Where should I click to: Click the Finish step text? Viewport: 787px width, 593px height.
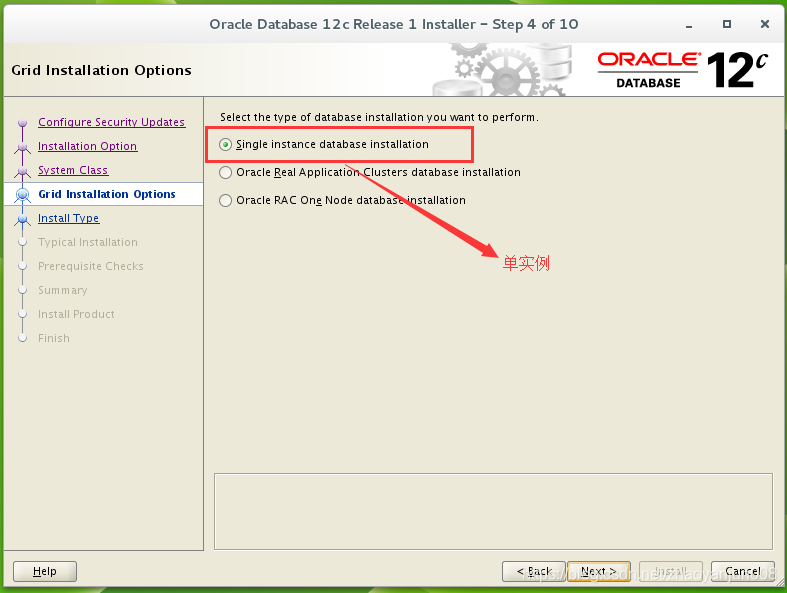click(x=54, y=338)
